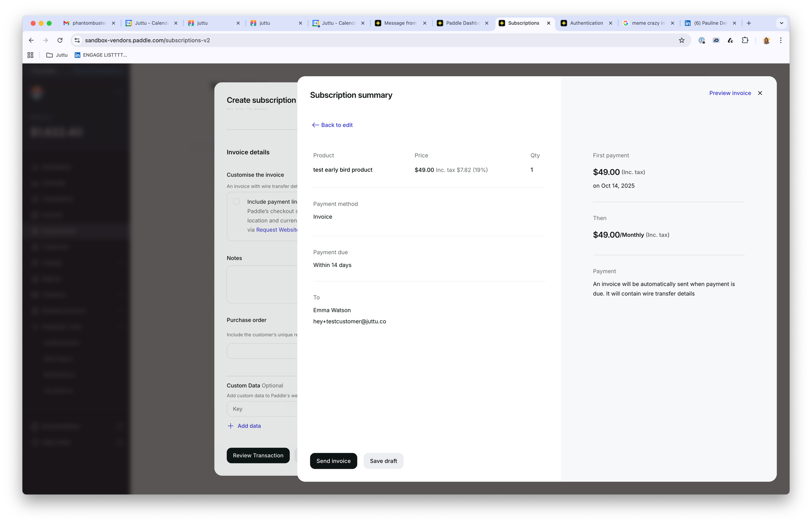Bookmark this page with the star icon
The width and height of the screenshot is (812, 524).
[682, 40]
